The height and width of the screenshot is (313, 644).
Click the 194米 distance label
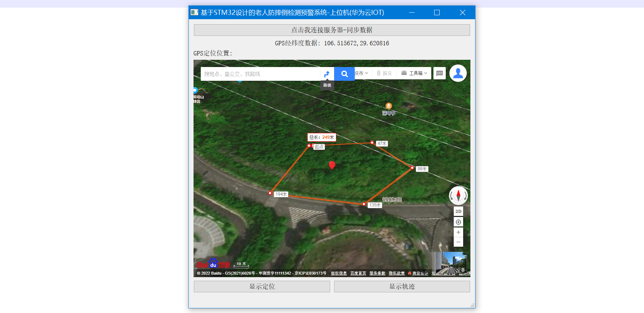(x=281, y=194)
